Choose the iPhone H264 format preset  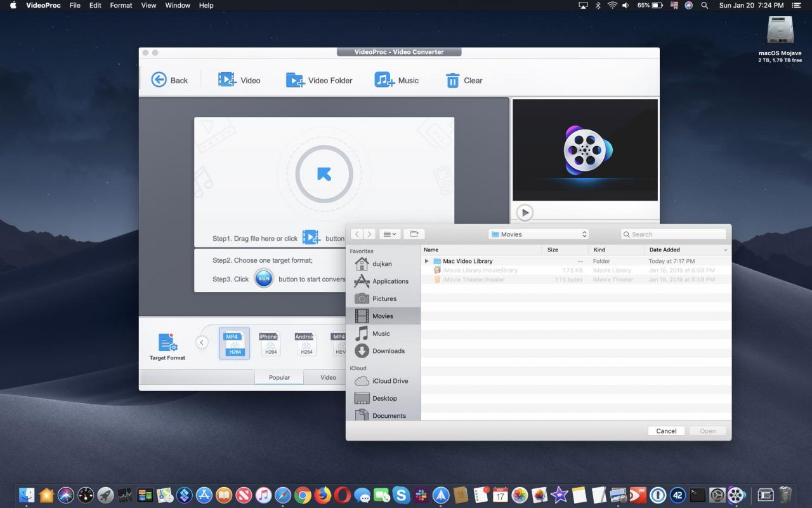coord(270,344)
